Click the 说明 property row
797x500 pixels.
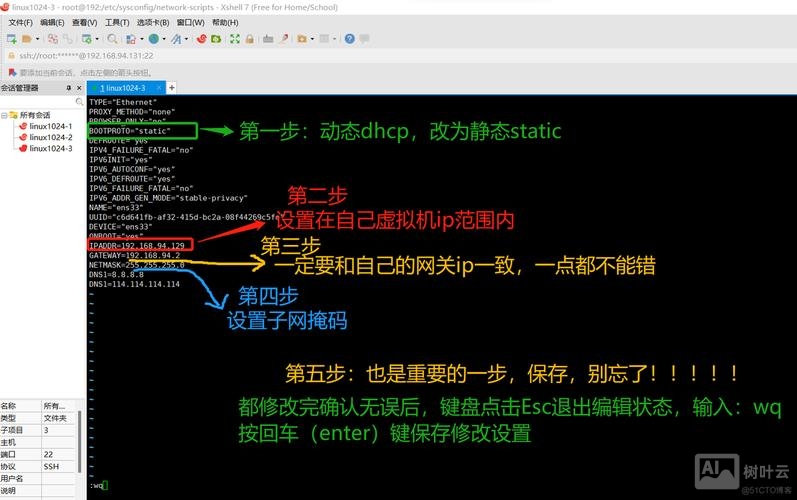(38, 490)
